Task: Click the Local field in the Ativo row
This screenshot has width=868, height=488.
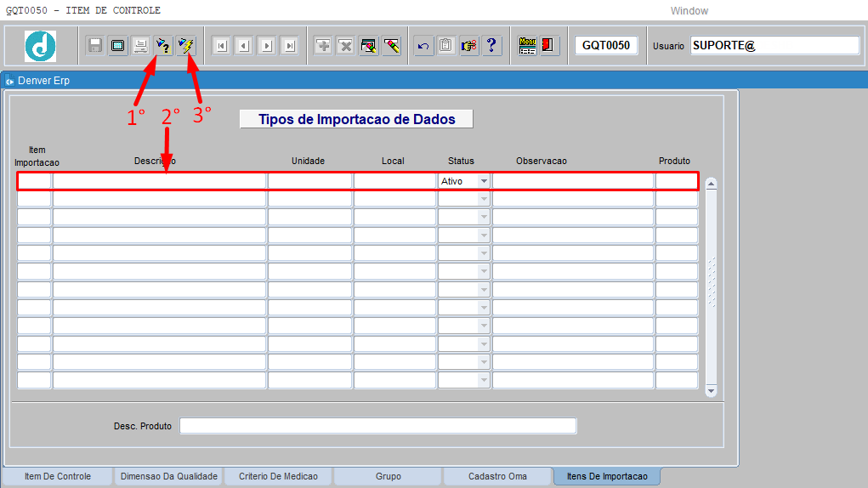Action: click(x=394, y=181)
